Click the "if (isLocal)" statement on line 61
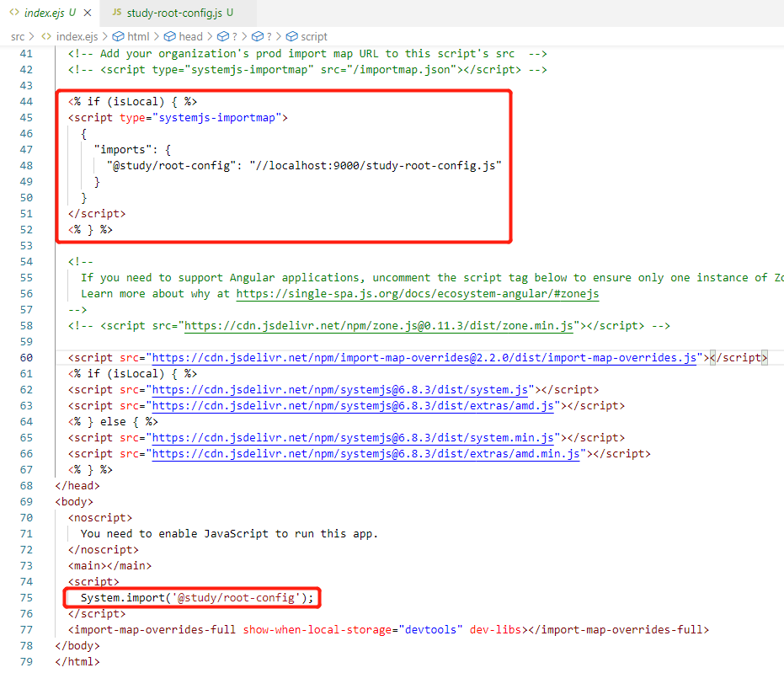 click(132, 373)
